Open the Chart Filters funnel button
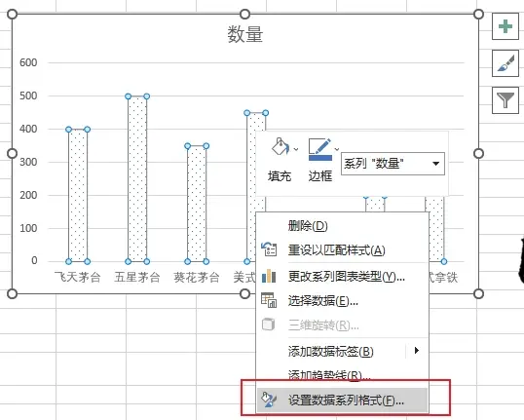Image resolution: width=524 pixels, height=420 pixels. click(505, 100)
